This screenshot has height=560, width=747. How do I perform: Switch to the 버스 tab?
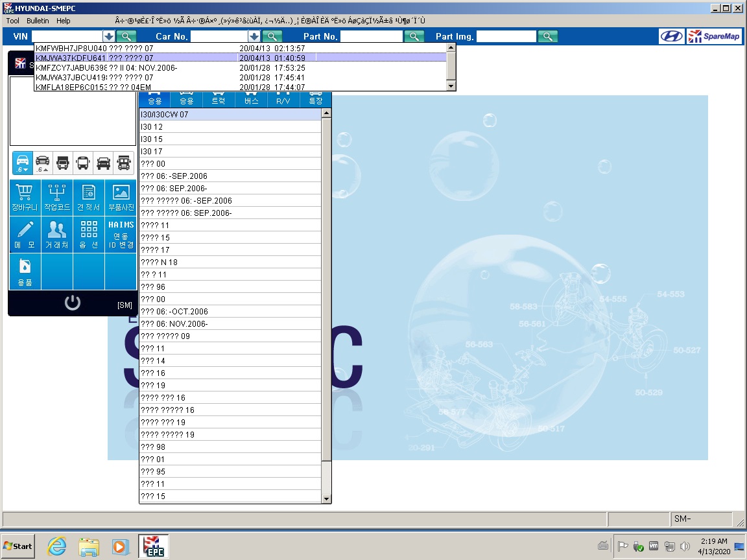click(251, 99)
